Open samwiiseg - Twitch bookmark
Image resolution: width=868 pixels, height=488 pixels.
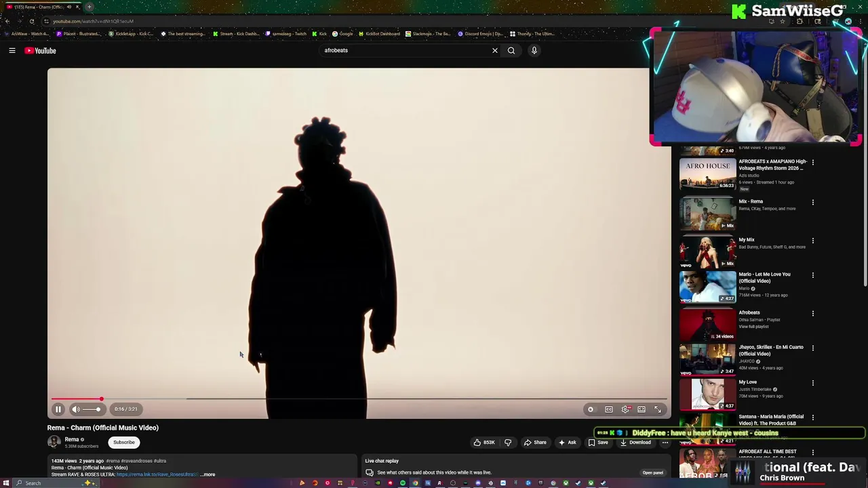tap(286, 34)
